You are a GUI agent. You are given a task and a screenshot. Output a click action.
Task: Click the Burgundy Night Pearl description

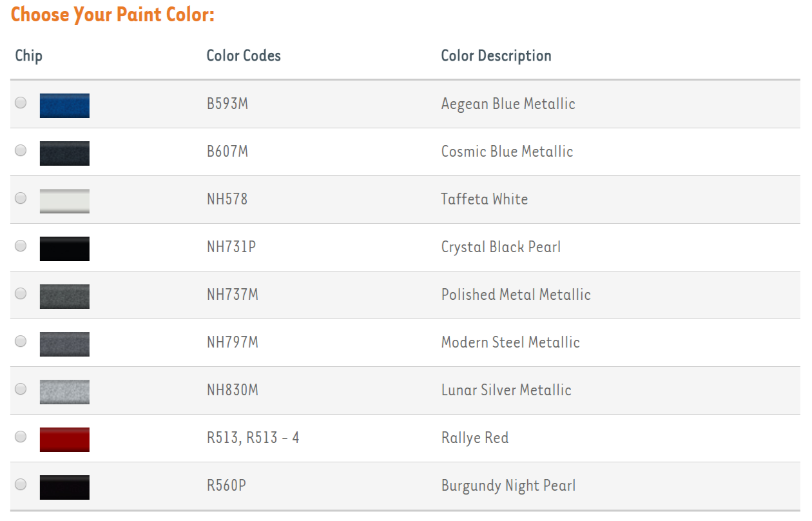(x=508, y=486)
